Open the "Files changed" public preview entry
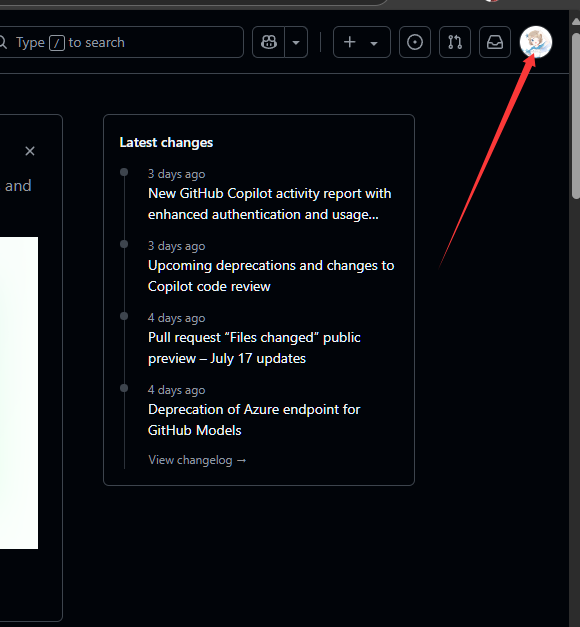The width and height of the screenshot is (580, 627). (254, 348)
